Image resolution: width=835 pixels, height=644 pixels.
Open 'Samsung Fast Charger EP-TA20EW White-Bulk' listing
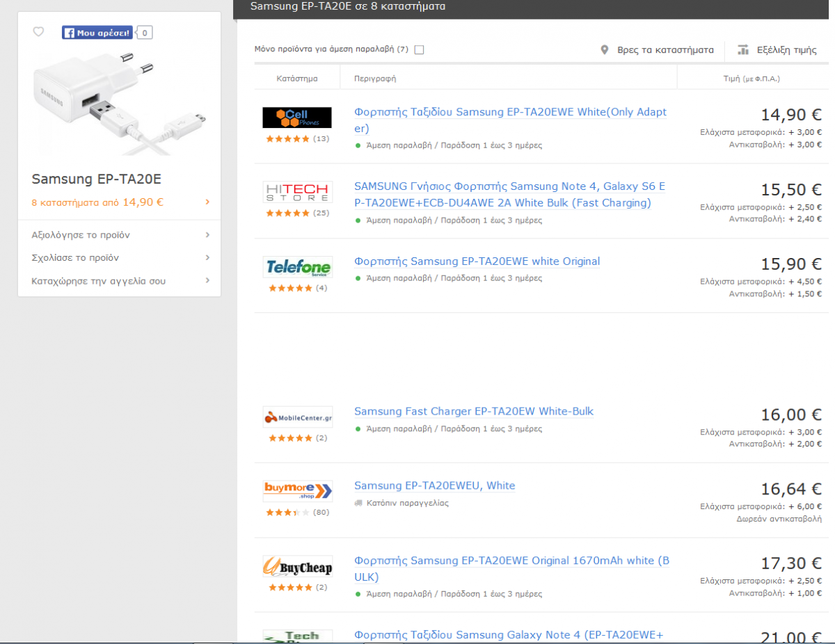pos(474,412)
